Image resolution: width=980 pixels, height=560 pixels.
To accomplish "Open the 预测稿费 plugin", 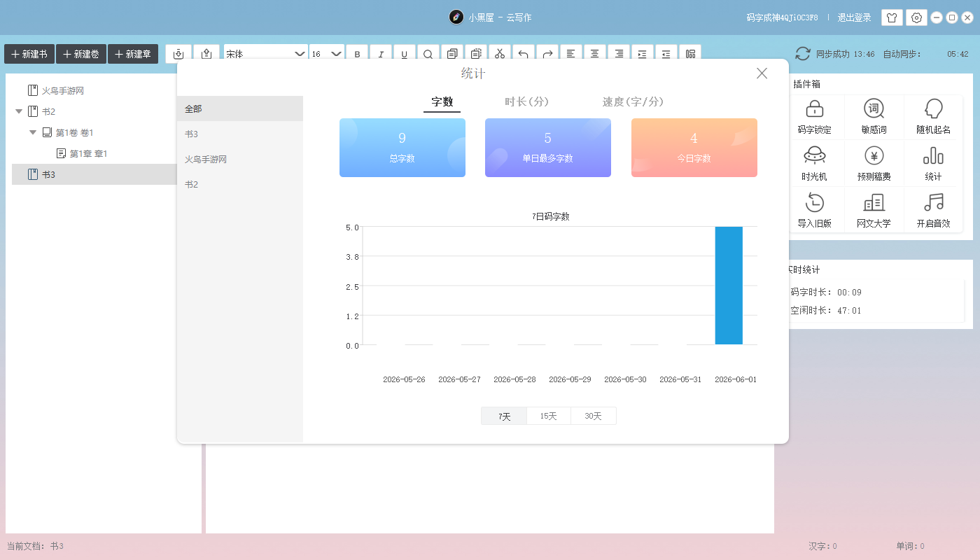I will coord(874,164).
